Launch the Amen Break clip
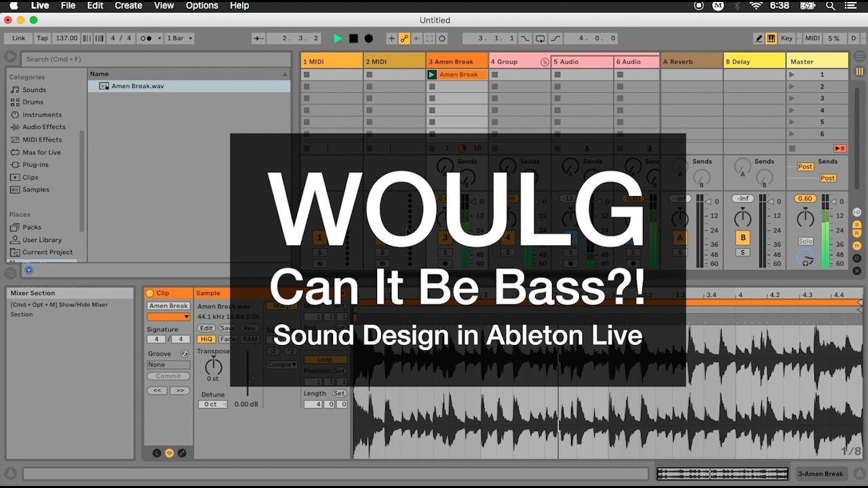This screenshot has height=488, width=868. tap(432, 75)
